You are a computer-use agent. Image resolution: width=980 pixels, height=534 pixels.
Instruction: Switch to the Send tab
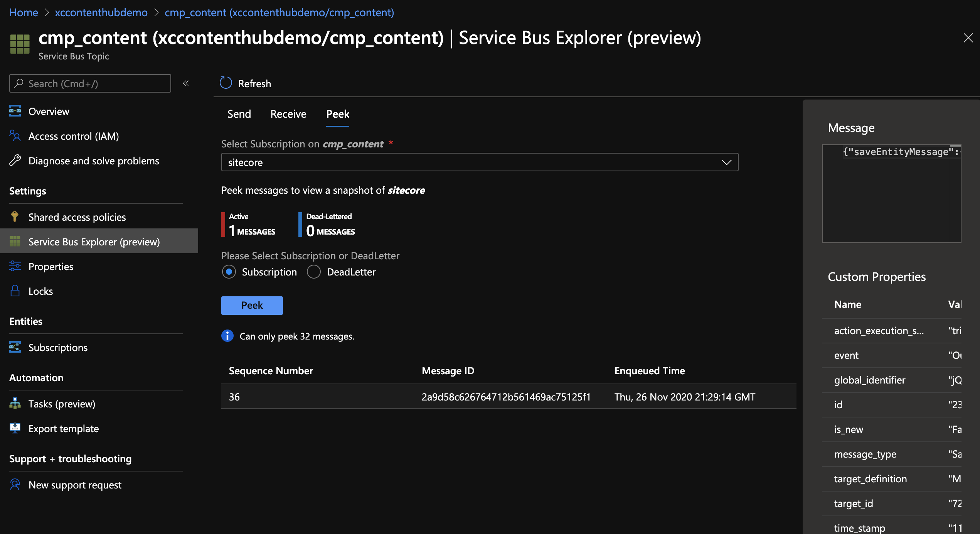point(239,114)
